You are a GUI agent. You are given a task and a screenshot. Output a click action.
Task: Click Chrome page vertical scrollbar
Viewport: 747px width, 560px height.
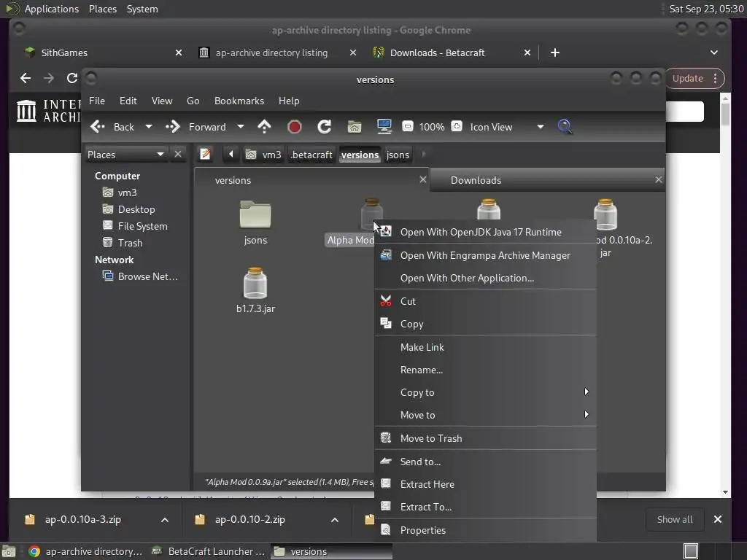(725, 114)
